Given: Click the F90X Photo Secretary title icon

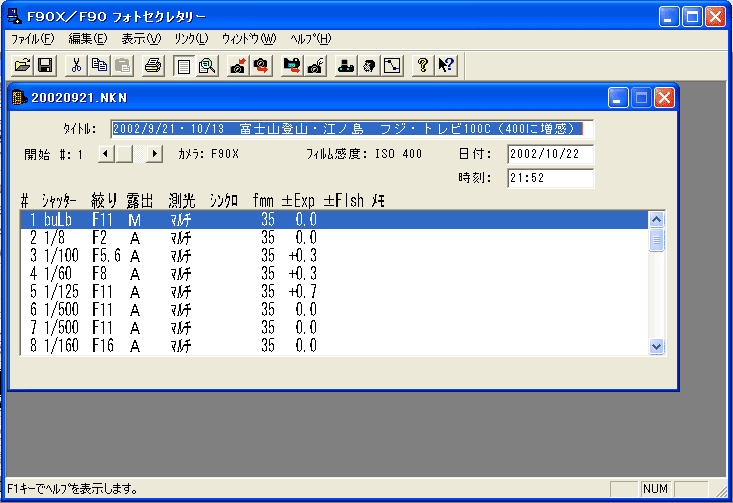Looking at the screenshot, I should click(x=14, y=16).
